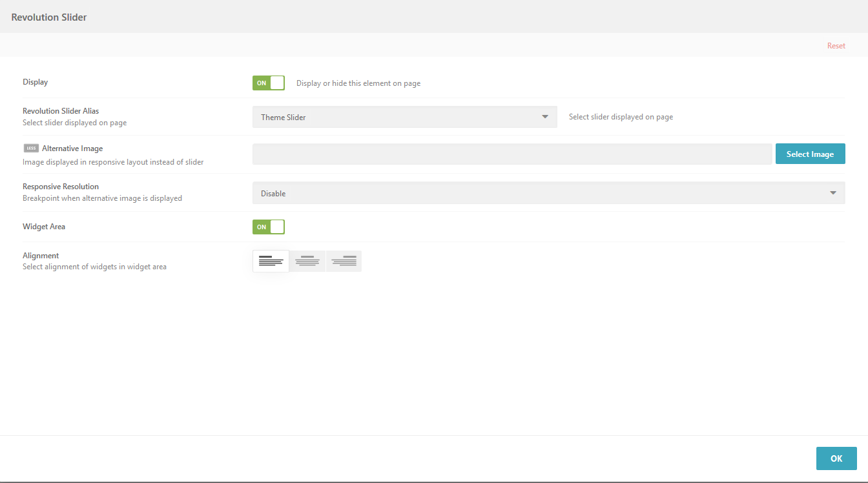Click 'Breakpoint when alternative image is displayed' text

click(102, 198)
